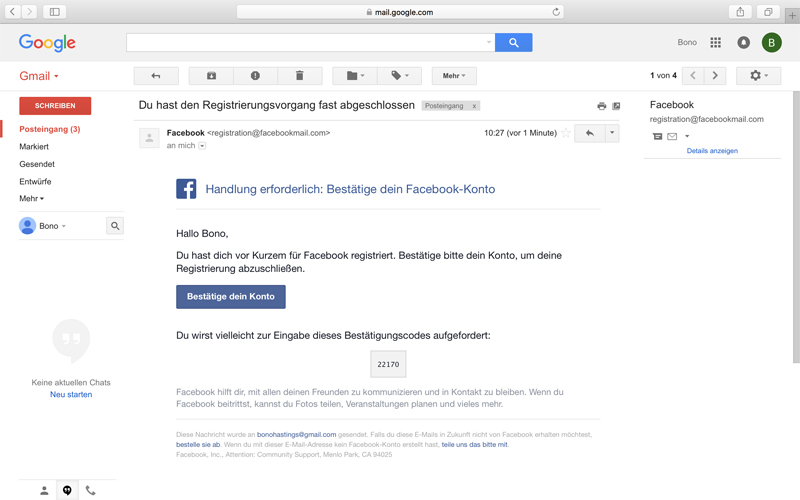This screenshot has width=800, height=500.
Task: Open the Safari share button
Action: 740,12
